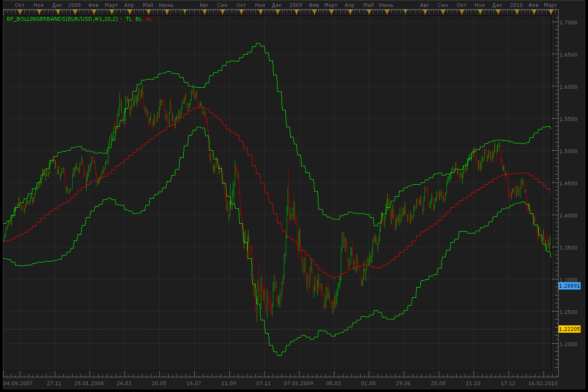Image resolution: width=588 pixels, height=392 pixels.
Task: Click the 27.11 date label
Action: 54,383
